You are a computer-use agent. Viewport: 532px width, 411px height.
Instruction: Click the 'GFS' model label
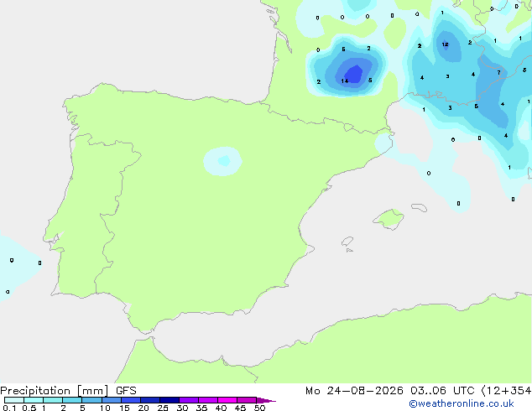click(126, 391)
